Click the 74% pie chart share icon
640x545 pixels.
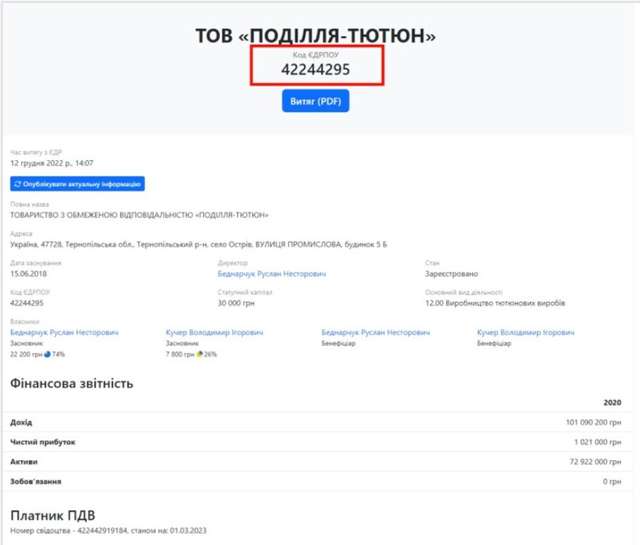[x=48, y=354]
